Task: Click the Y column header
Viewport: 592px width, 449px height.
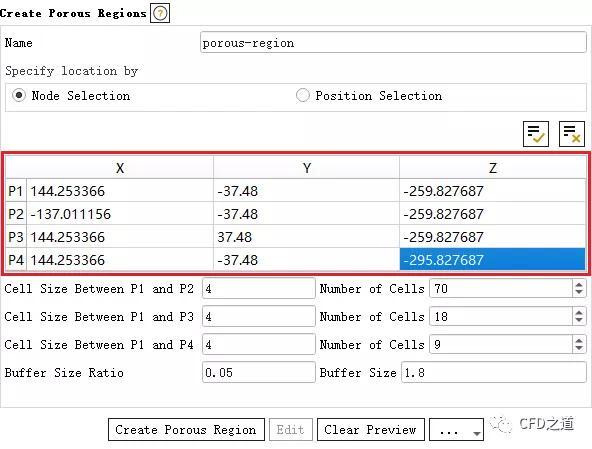Action: [306, 168]
